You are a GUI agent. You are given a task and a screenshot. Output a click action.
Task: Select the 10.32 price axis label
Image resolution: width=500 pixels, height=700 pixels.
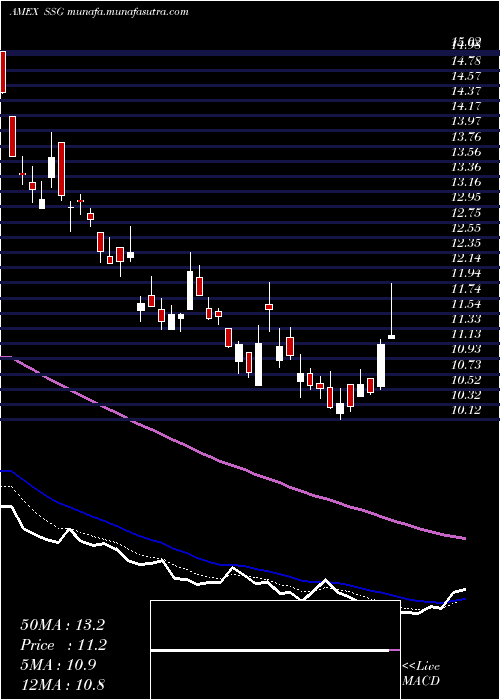click(x=466, y=395)
